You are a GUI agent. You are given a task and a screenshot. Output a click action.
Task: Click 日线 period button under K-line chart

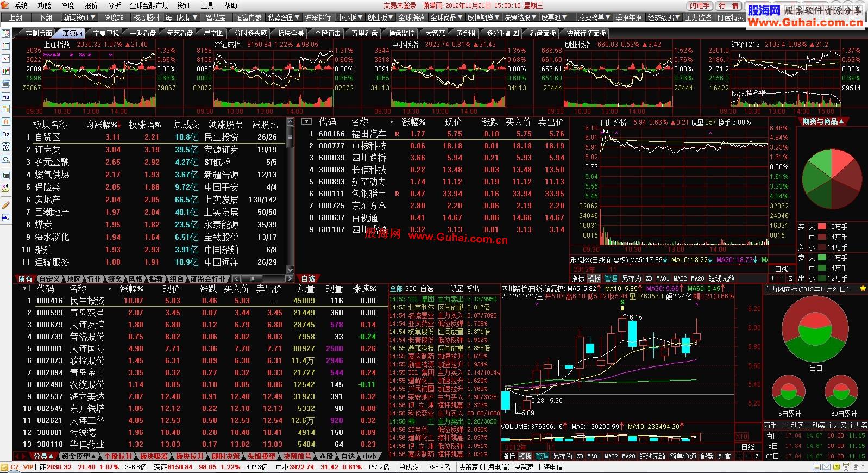point(749,447)
